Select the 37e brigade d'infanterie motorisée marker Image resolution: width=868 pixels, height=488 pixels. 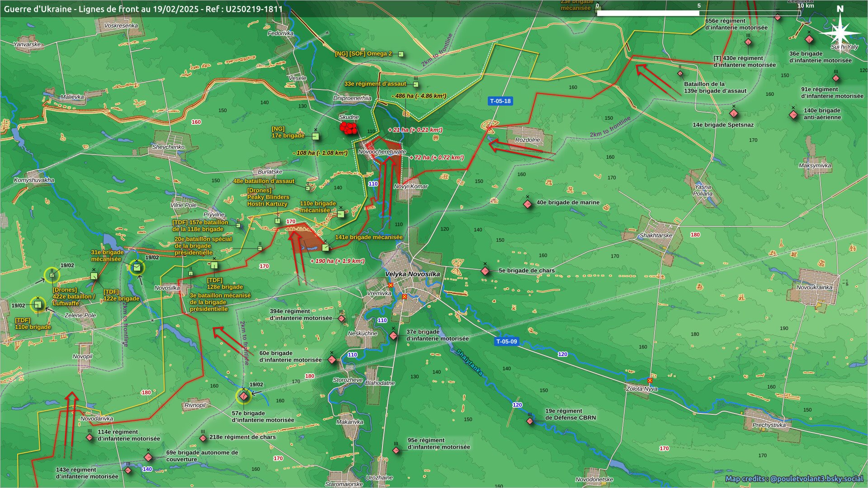(x=394, y=336)
